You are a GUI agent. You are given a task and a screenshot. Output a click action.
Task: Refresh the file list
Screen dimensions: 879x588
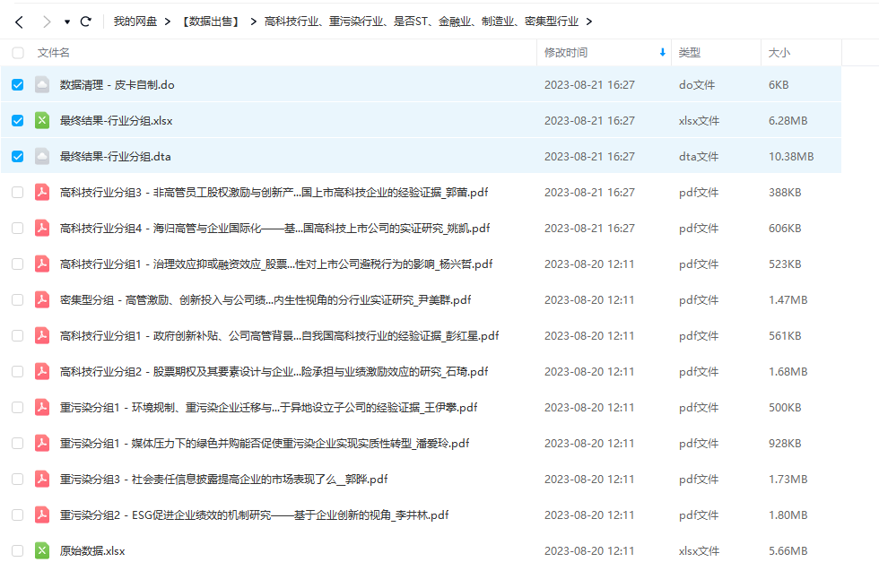tap(86, 22)
